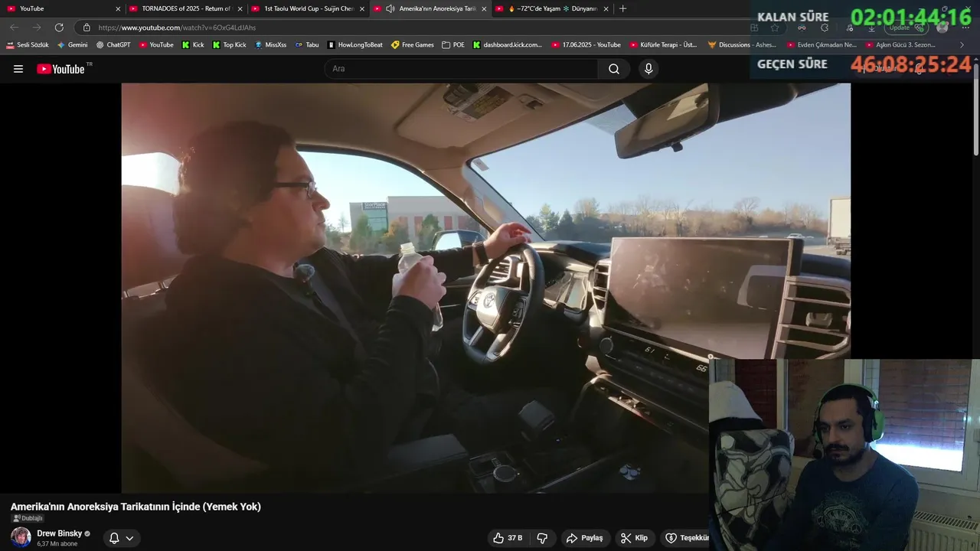Click the Klip scissors button

click(634, 538)
